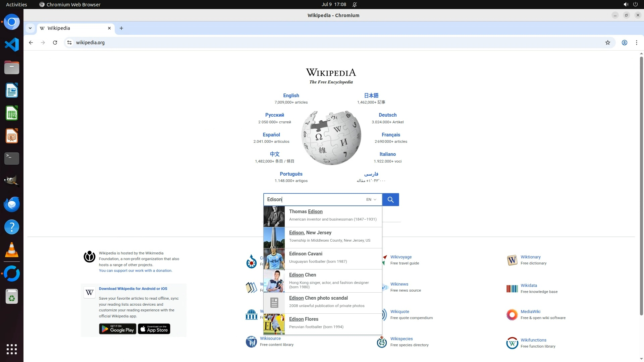Click the Google Play download button
Screen dimensions: 644x362
117,329
